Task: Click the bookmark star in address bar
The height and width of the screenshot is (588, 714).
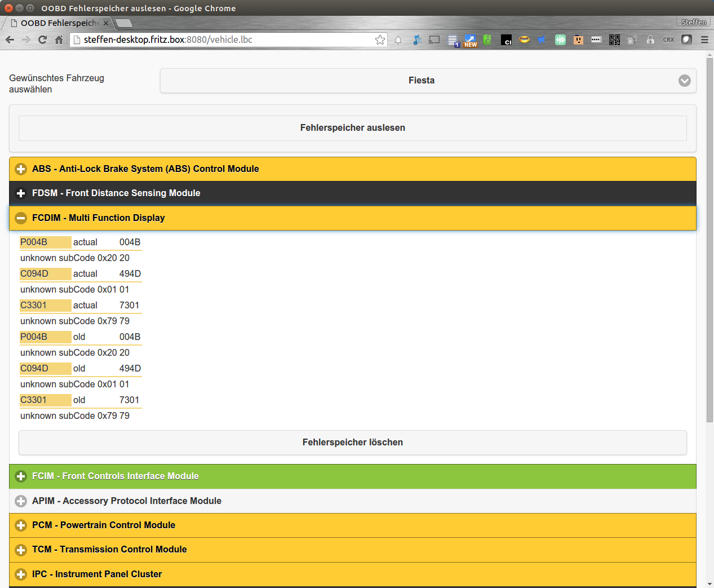Action: point(380,39)
